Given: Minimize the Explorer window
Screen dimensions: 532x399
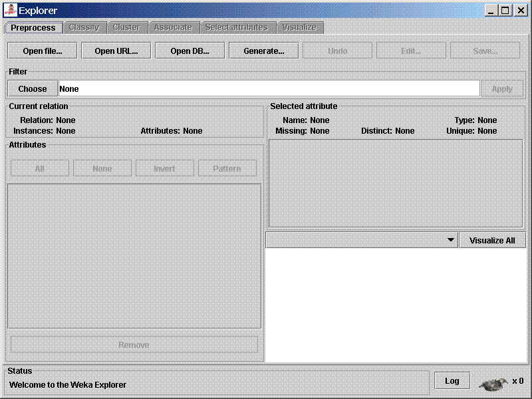Looking at the screenshot, I should point(491,11).
